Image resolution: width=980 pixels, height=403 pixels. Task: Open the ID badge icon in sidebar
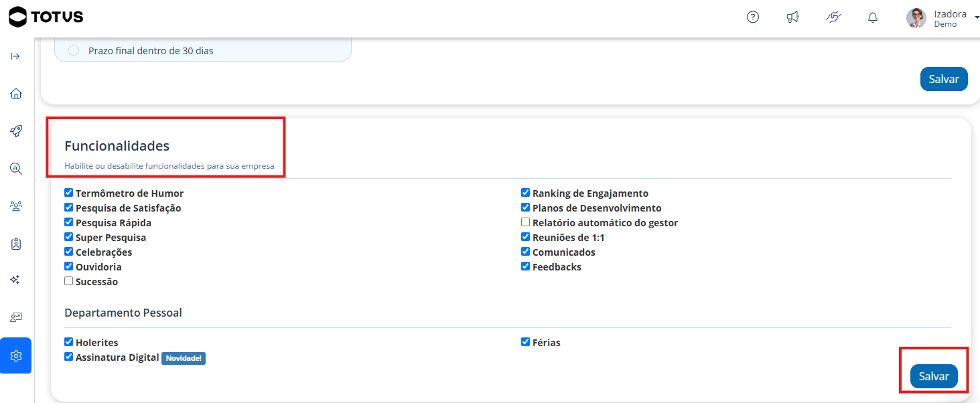click(x=16, y=244)
